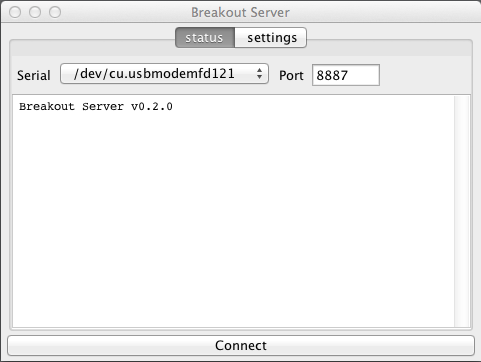Zoom the window using the third title-bar button
Viewport: 481px width, 362px height.
(55, 12)
